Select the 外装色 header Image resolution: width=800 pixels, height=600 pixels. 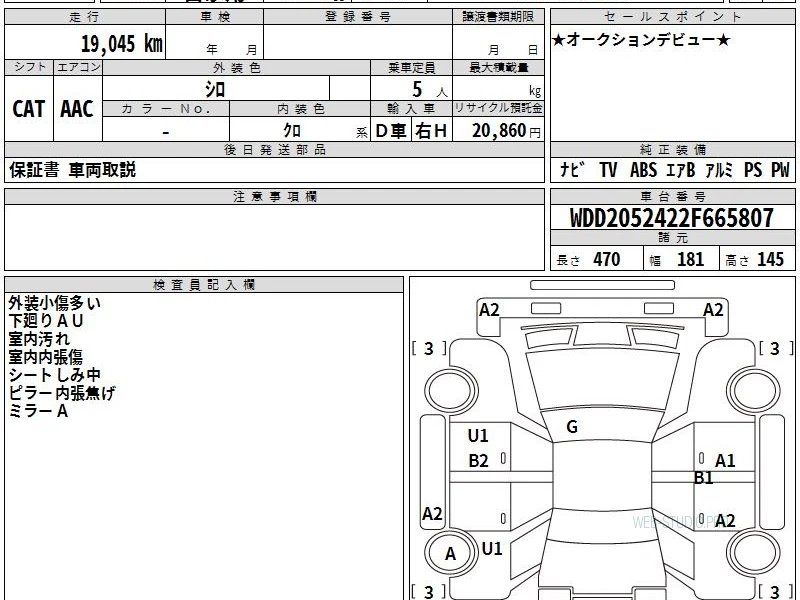point(237,67)
